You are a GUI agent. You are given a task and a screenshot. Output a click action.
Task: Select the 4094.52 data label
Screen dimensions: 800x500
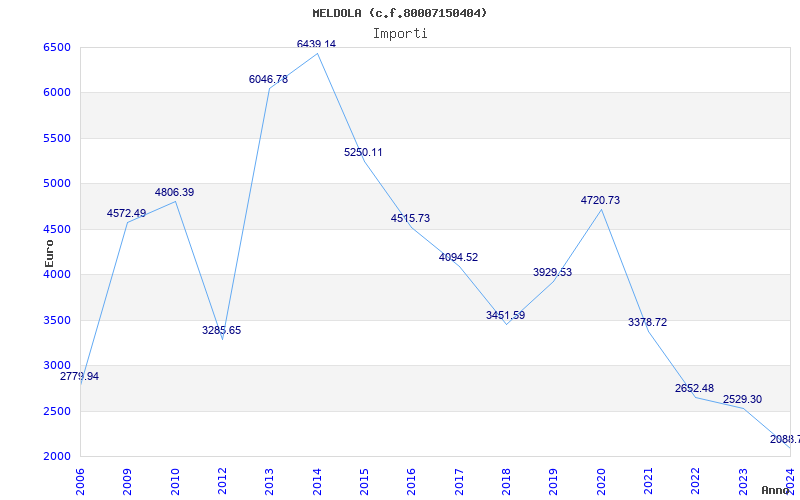(459, 257)
